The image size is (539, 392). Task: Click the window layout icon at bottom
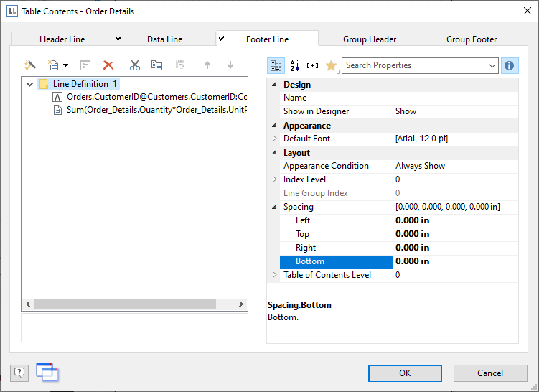[47, 373]
